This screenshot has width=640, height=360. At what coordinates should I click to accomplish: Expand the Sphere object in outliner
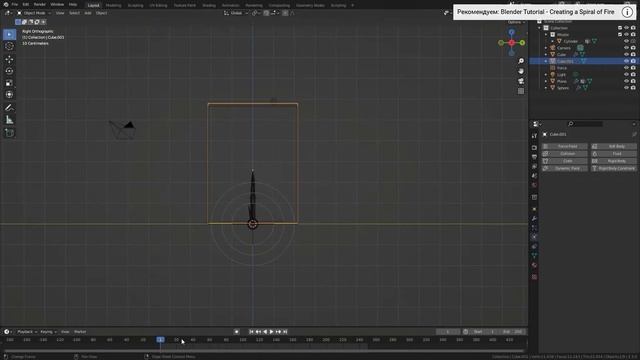click(x=546, y=88)
